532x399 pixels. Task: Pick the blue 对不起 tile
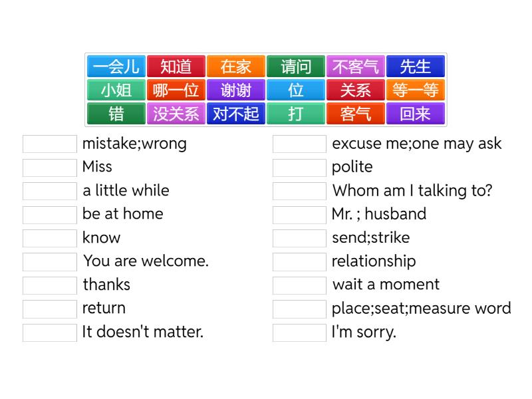[236, 114]
